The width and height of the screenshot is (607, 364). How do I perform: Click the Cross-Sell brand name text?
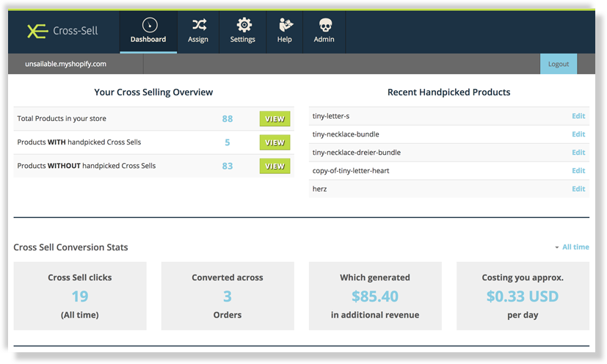click(76, 31)
